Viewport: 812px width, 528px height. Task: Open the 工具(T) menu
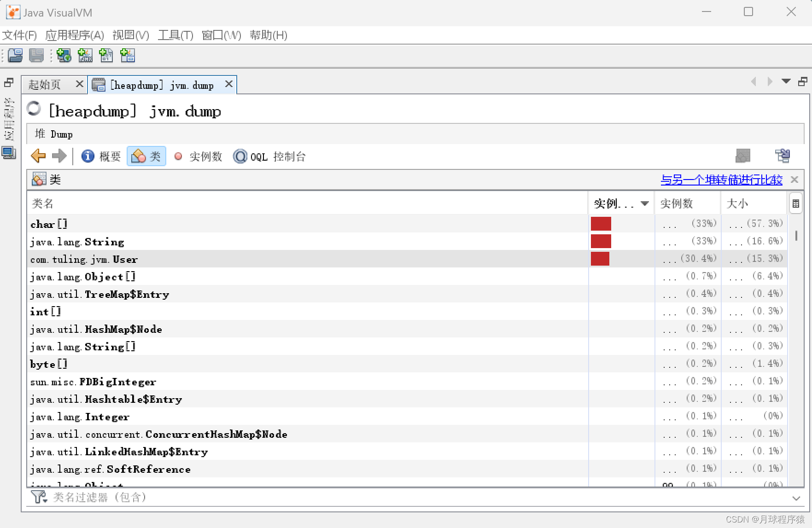175,35
